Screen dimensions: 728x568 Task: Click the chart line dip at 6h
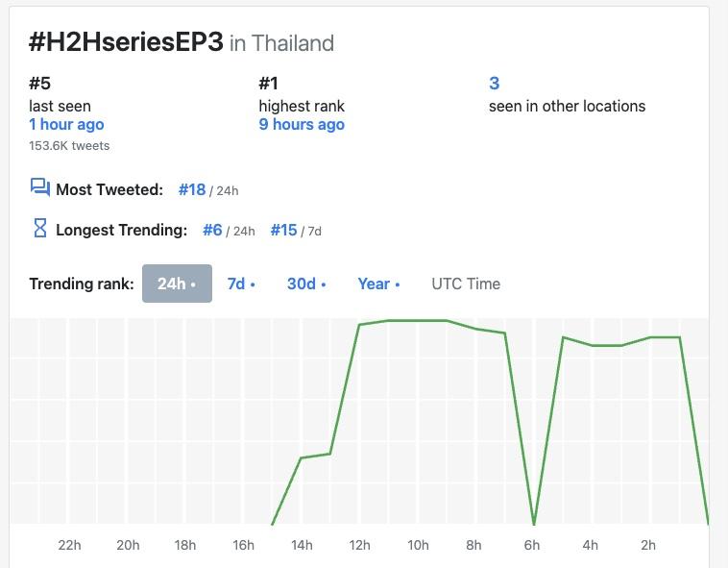(x=534, y=524)
